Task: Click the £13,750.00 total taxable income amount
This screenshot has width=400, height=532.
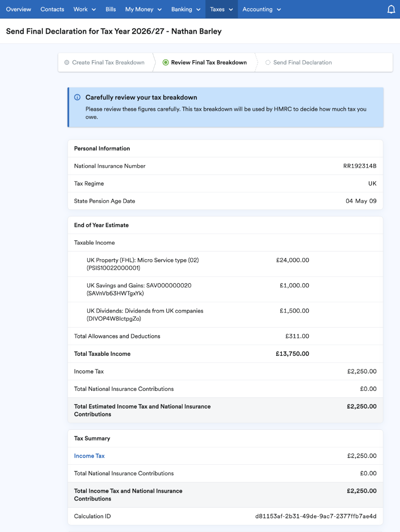Action: pyautogui.click(x=292, y=354)
